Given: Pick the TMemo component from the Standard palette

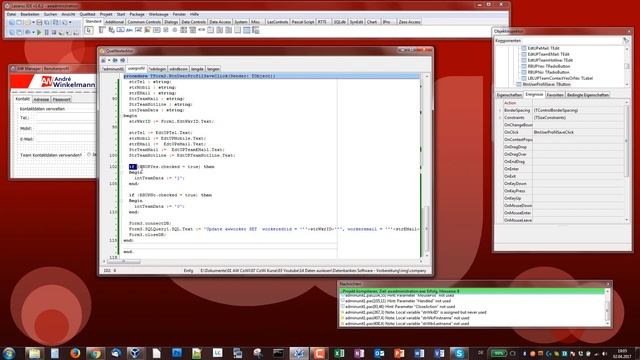Looking at the screenshot, I should (x=147, y=30).
